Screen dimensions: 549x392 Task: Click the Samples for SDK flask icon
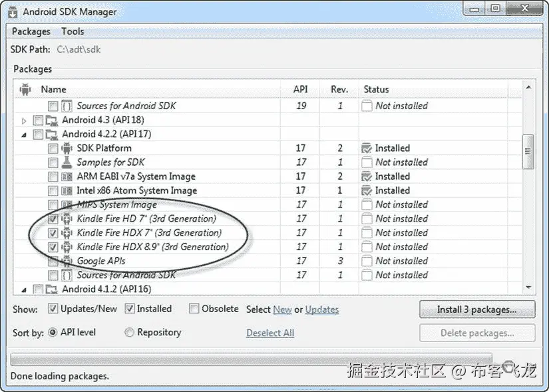(67, 162)
